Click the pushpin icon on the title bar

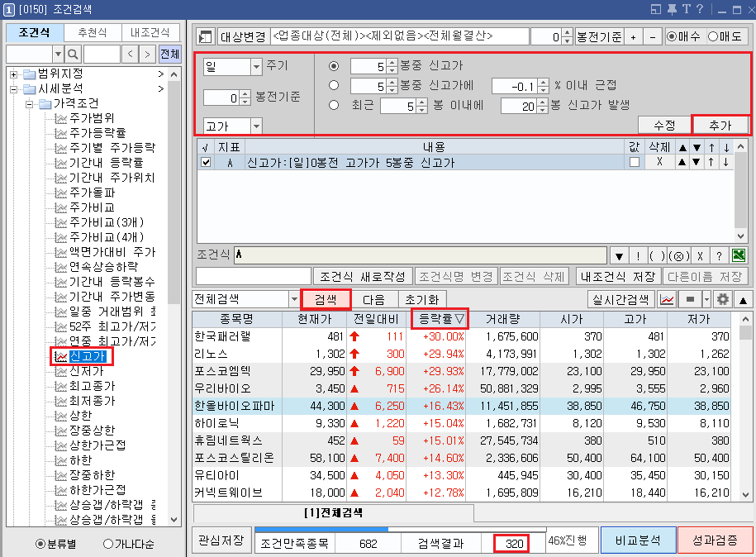click(672, 8)
